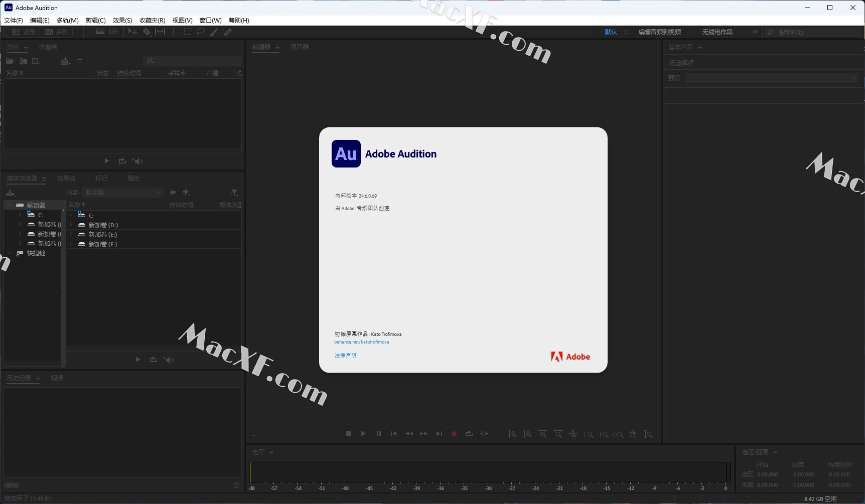Click the import file icon in Files panel

coord(23,61)
